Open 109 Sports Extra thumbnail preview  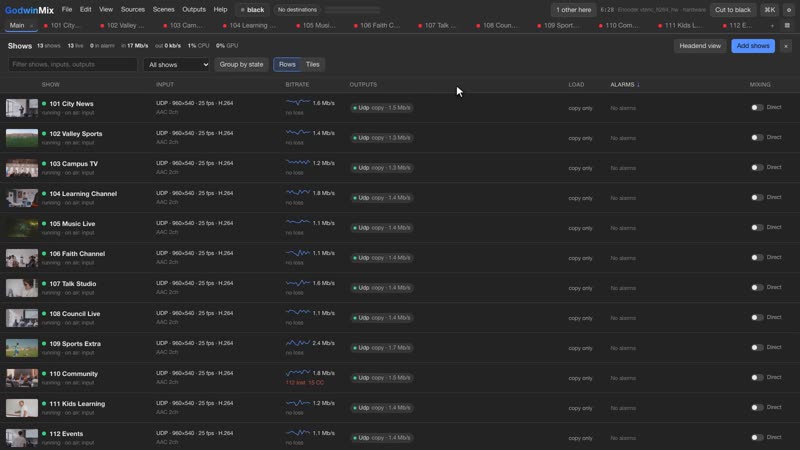point(22,348)
